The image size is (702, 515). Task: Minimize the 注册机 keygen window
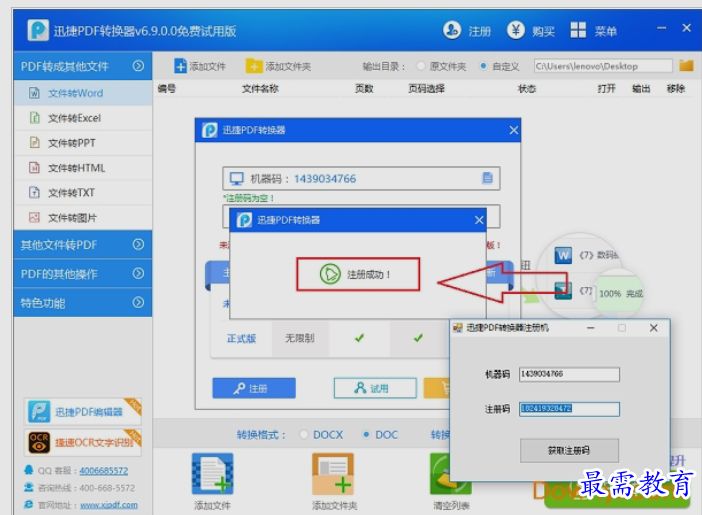pyautogui.click(x=591, y=328)
